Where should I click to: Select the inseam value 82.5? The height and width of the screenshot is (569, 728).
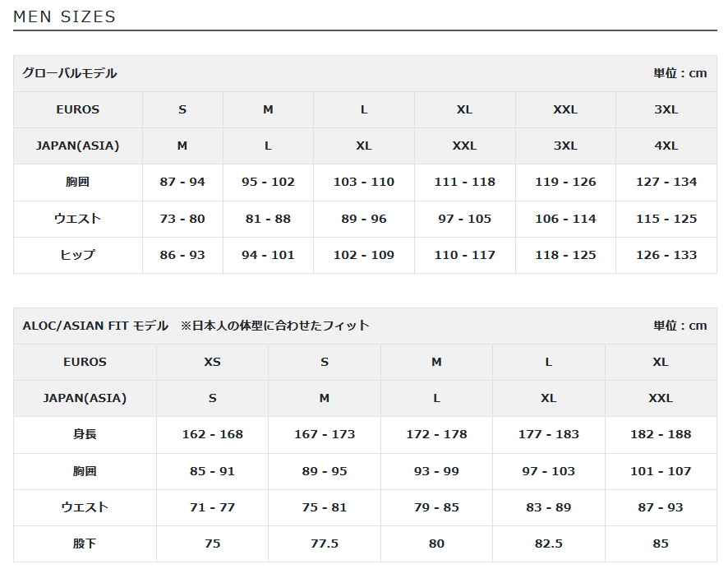(548, 544)
